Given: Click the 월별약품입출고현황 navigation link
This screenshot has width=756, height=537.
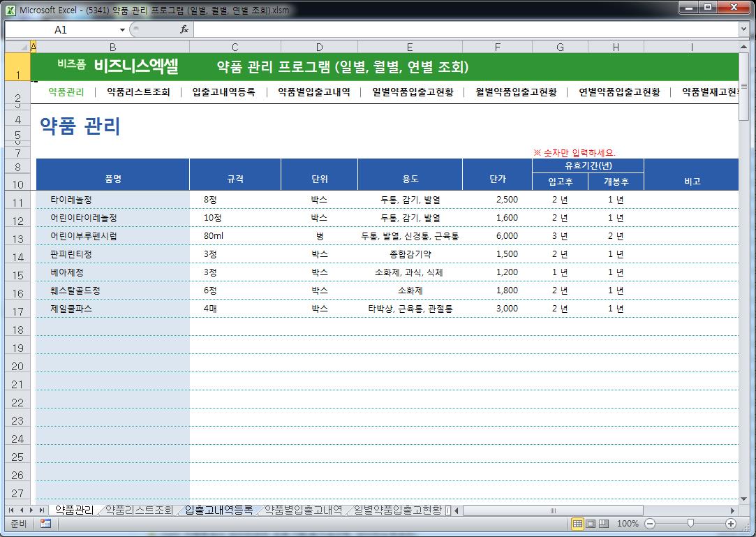Looking at the screenshot, I should 516,92.
